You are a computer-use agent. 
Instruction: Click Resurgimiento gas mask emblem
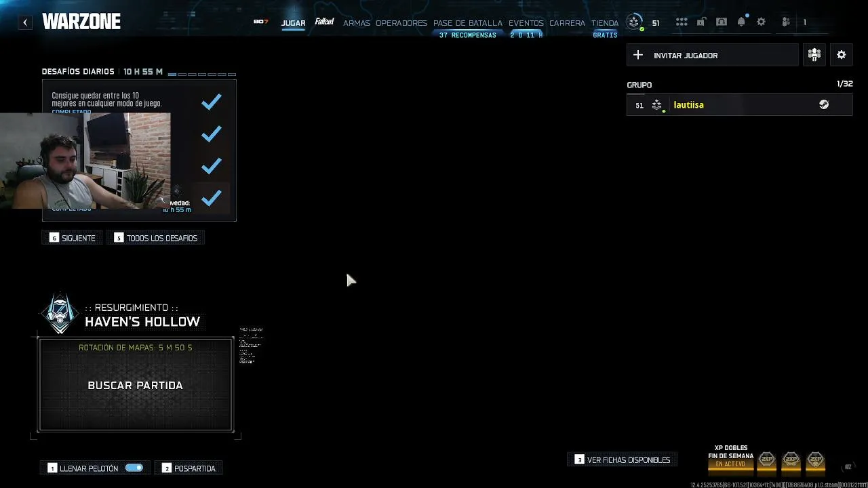[60, 313]
